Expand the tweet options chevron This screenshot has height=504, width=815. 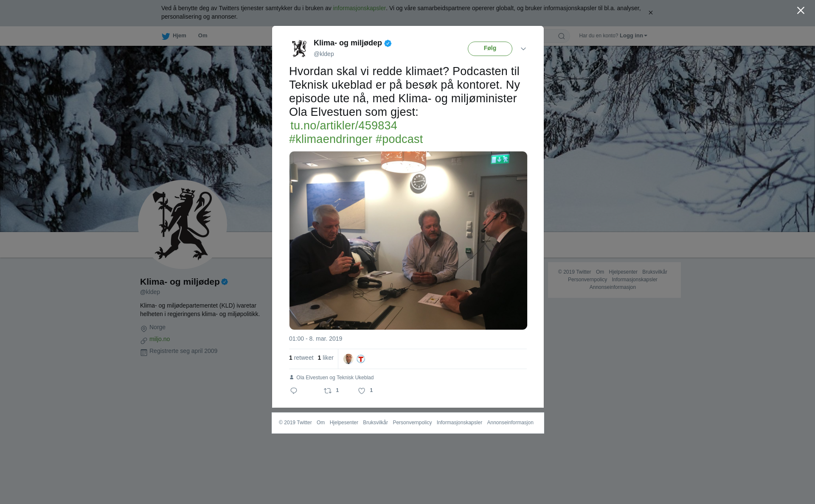pos(523,49)
